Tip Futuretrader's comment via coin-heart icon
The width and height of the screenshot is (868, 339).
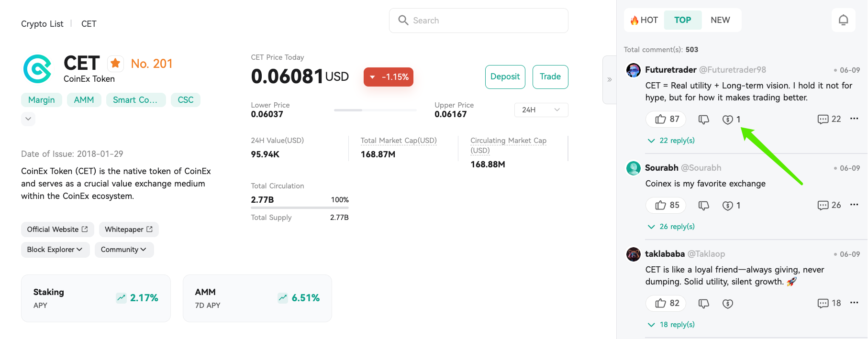(x=728, y=119)
